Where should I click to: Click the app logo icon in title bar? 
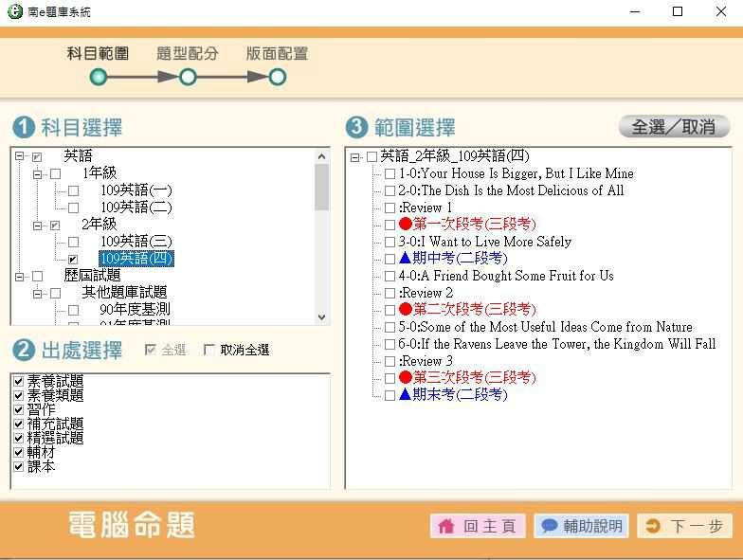tap(15, 11)
